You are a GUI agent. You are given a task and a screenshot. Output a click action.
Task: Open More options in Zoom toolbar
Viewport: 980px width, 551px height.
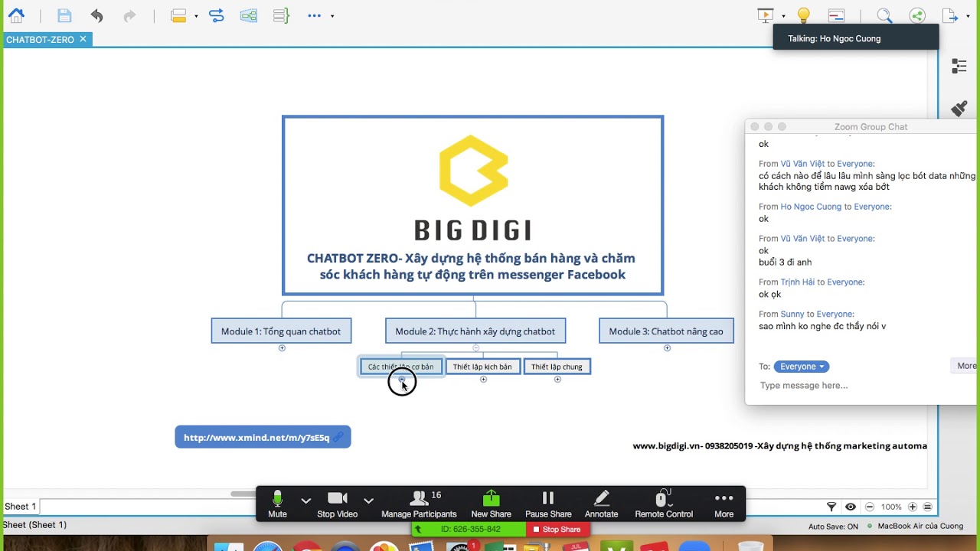coord(724,504)
